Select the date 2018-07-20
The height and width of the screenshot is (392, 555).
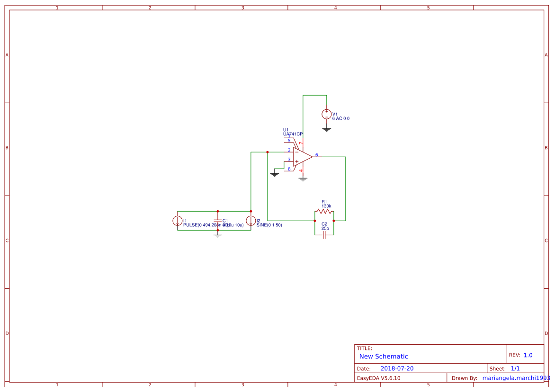398,368
